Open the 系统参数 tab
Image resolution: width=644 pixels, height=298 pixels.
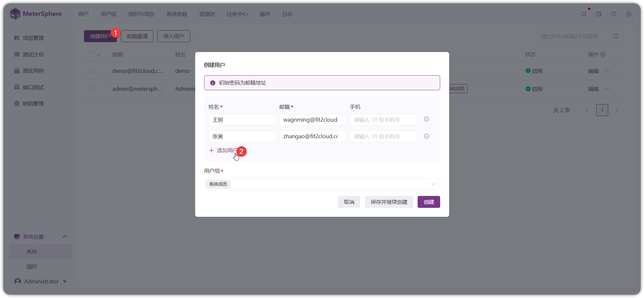coord(177,14)
